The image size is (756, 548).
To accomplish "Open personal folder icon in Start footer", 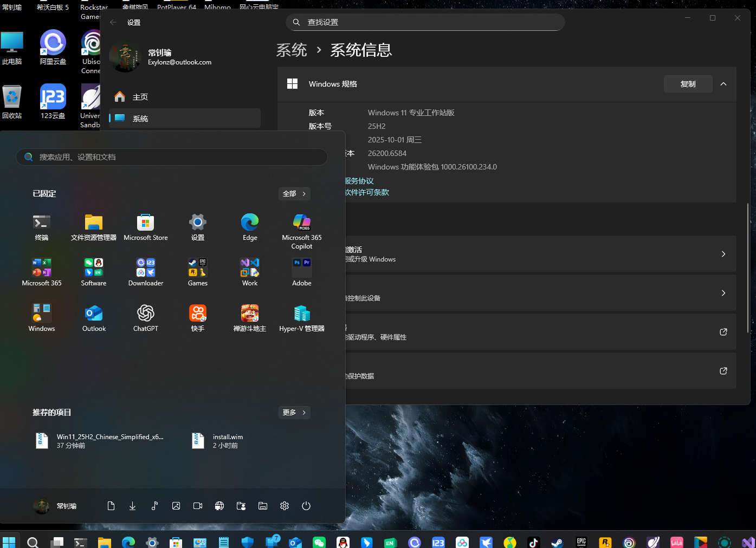I will pyautogui.click(x=241, y=506).
